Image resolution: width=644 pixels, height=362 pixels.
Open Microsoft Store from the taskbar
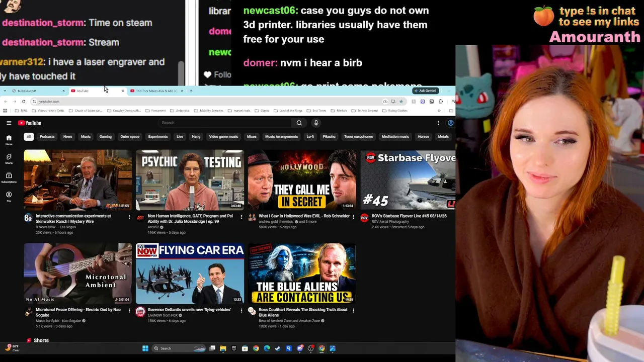[245, 348]
